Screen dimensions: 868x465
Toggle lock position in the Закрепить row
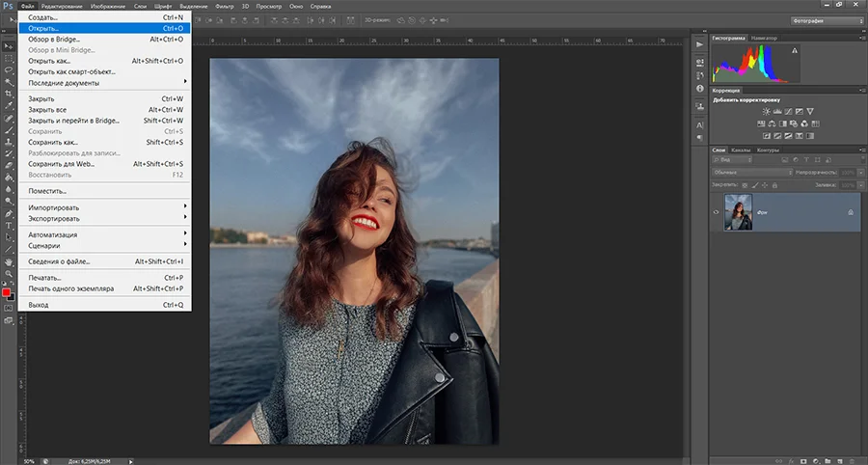[x=765, y=183]
